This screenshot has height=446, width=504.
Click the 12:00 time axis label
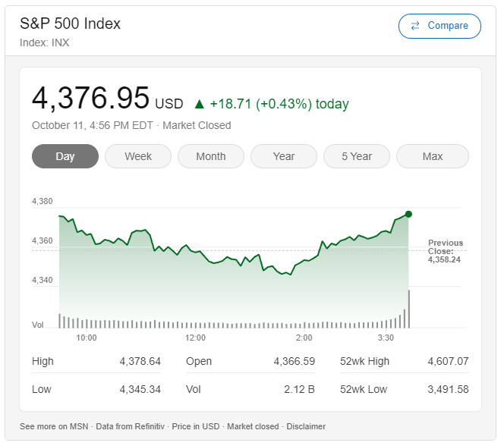(195, 338)
